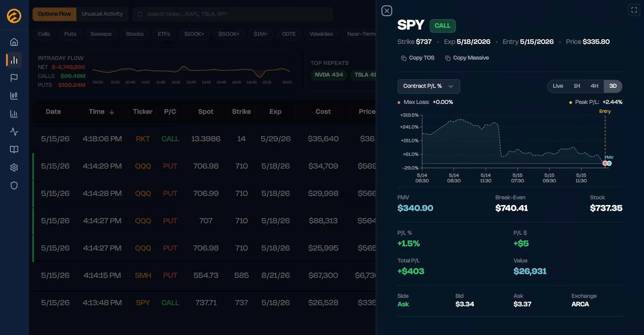Close the SPY detail panel
Screen dimensions: 644x335
tap(387, 11)
